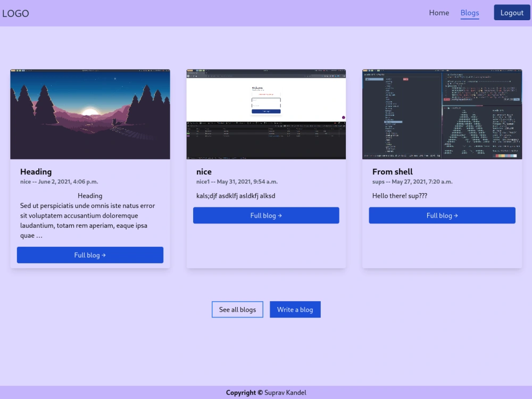
Task: Open the forest sunset blog thumbnail
Action: 90,114
